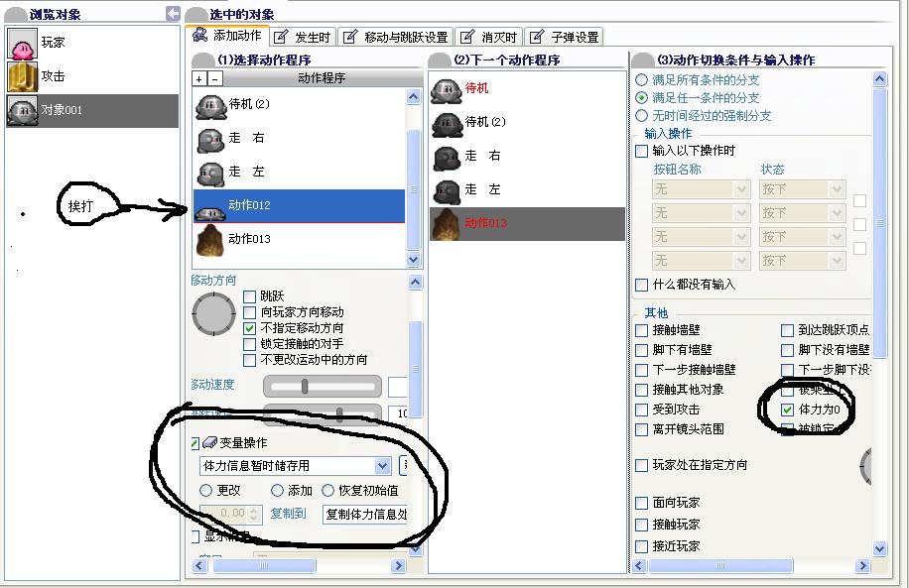Open the 移动与跳跃设置 tab
Screen dimensions: 909x588
coord(396,37)
